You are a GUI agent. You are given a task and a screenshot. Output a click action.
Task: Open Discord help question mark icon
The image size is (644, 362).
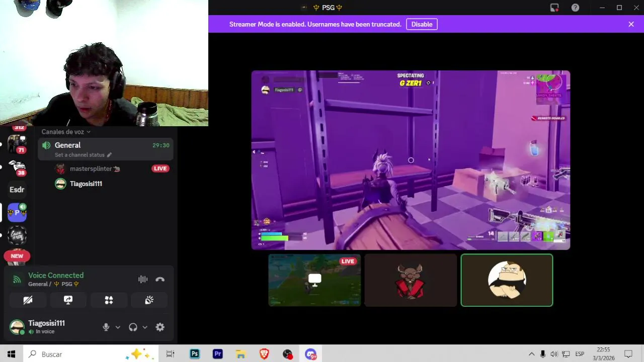tap(575, 8)
